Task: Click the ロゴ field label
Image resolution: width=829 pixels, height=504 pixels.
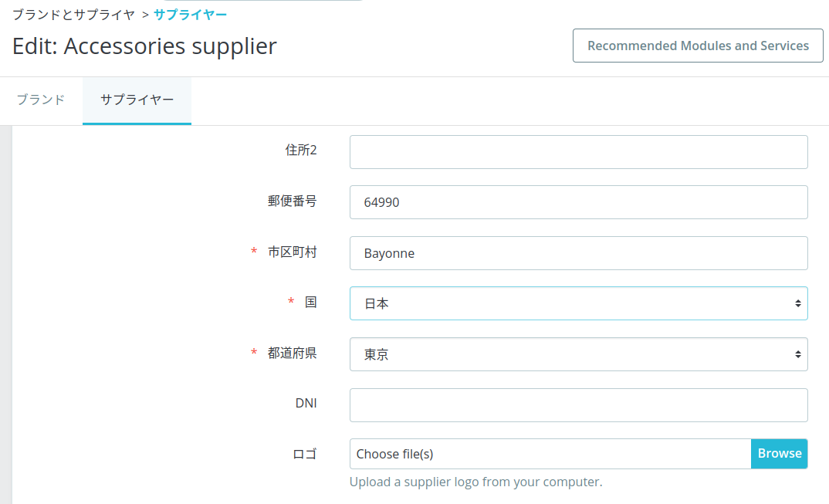Action: pyautogui.click(x=305, y=455)
